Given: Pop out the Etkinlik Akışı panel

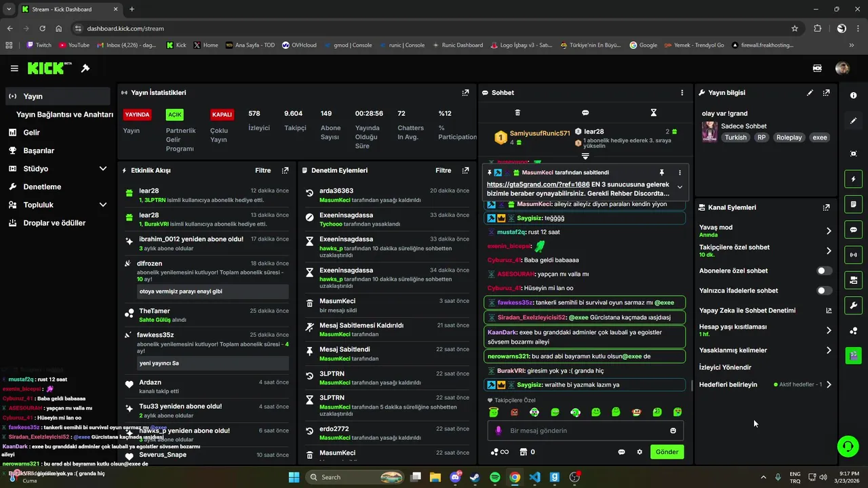Looking at the screenshot, I should coord(285,171).
